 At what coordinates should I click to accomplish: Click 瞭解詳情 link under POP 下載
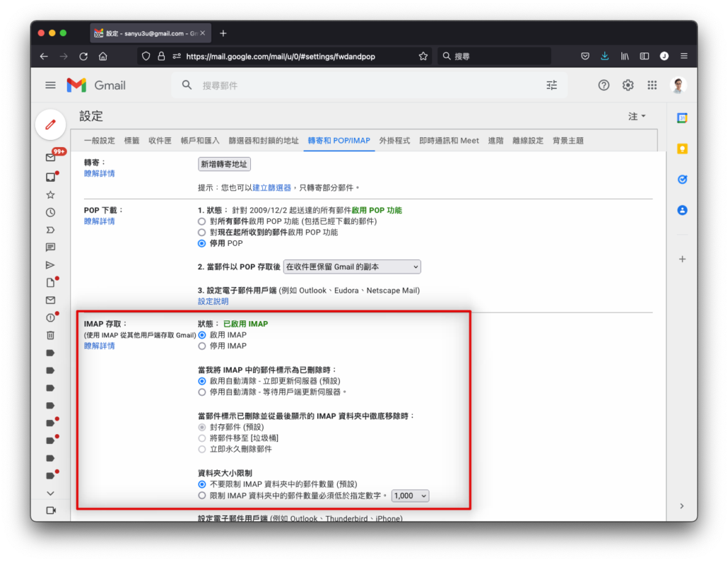coord(100,222)
